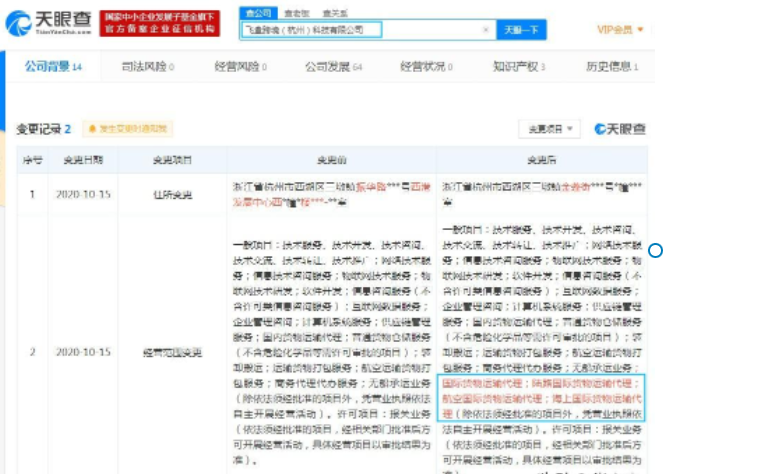Select the 查老板 search tab
Viewport: 763px width, 474px height.
(x=297, y=14)
